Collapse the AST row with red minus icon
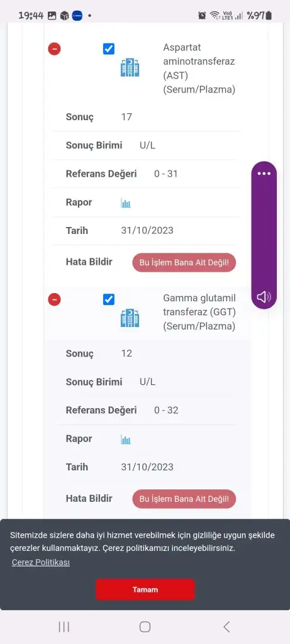This screenshot has height=644, width=290. 54,49
